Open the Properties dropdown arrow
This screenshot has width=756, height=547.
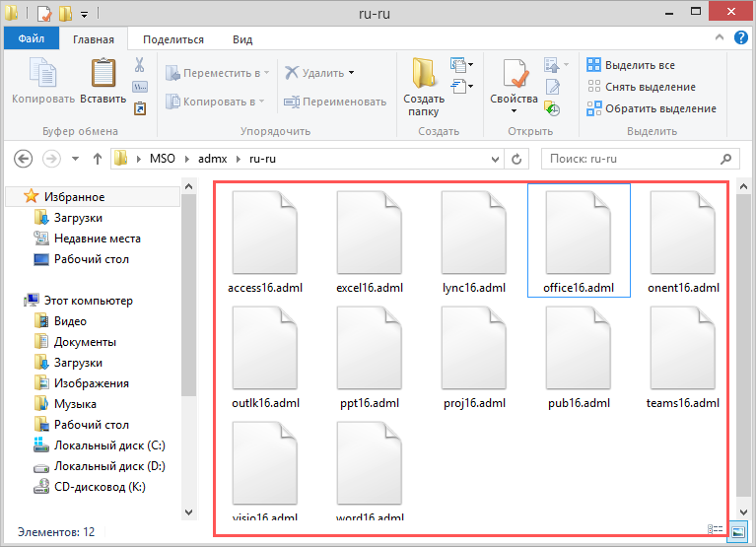click(x=514, y=110)
